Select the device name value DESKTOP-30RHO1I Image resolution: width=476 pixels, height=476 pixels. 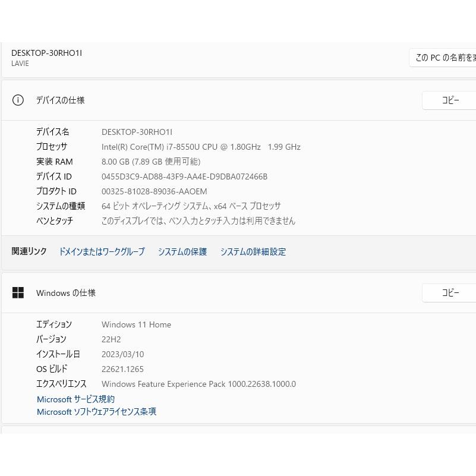[137, 132]
